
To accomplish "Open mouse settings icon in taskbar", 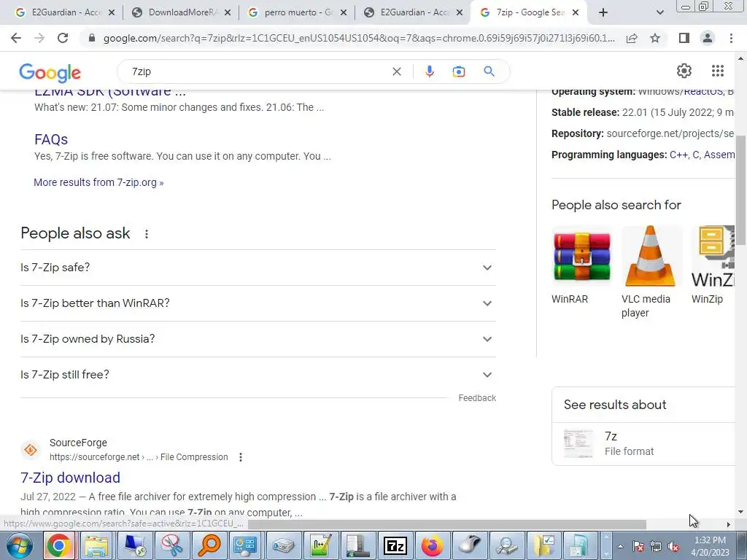I will click(470, 545).
